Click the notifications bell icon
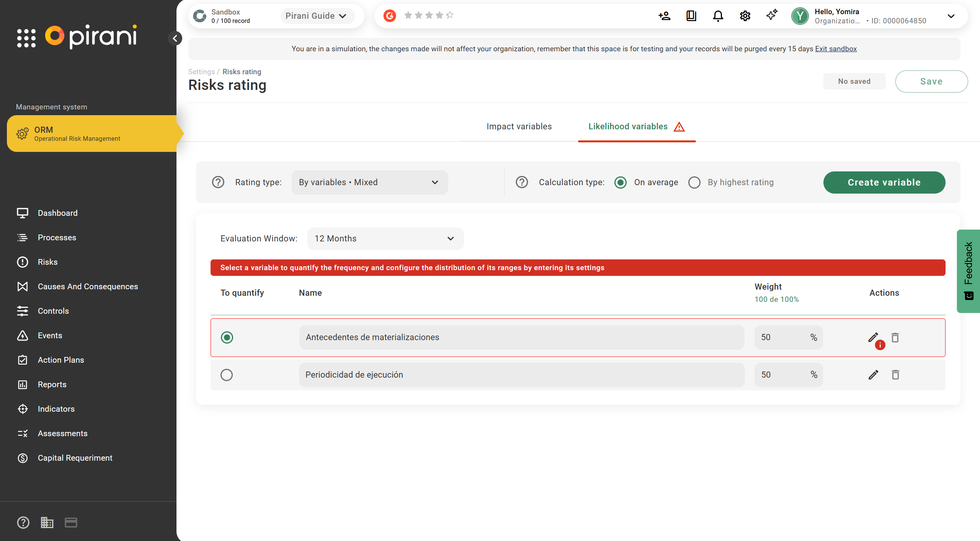 (x=718, y=16)
